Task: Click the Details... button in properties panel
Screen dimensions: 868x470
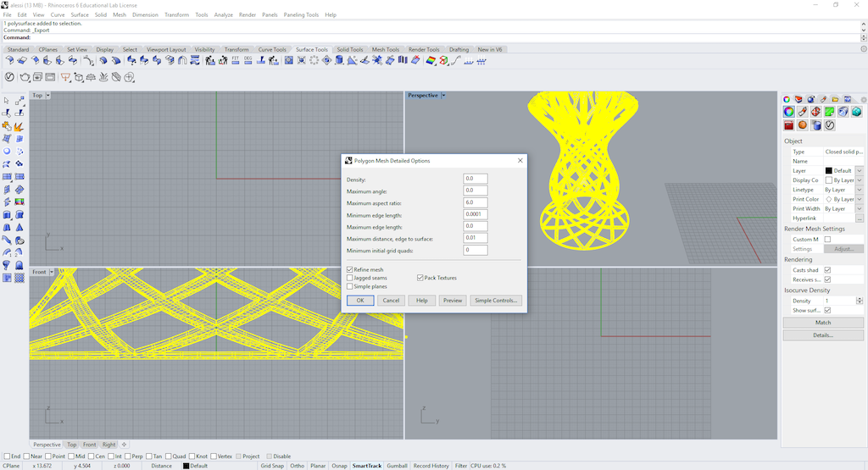Action: point(822,335)
